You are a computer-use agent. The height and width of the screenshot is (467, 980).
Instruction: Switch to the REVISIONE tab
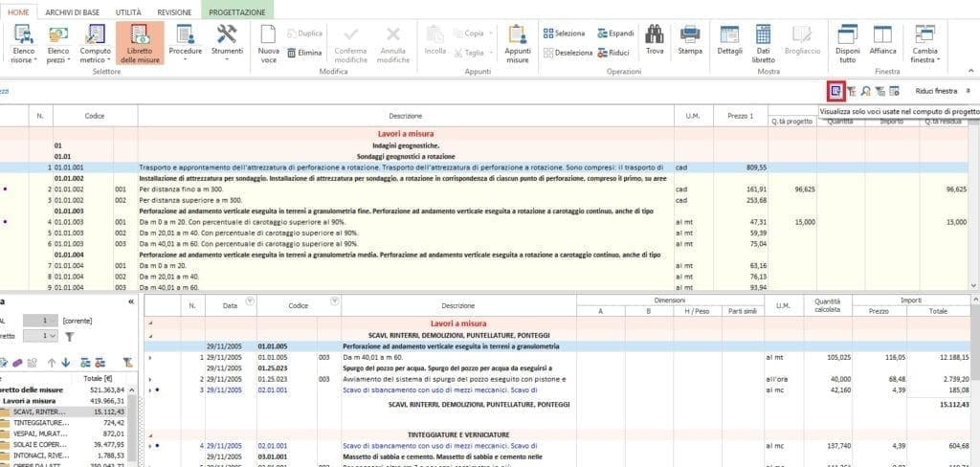pos(174,11)
